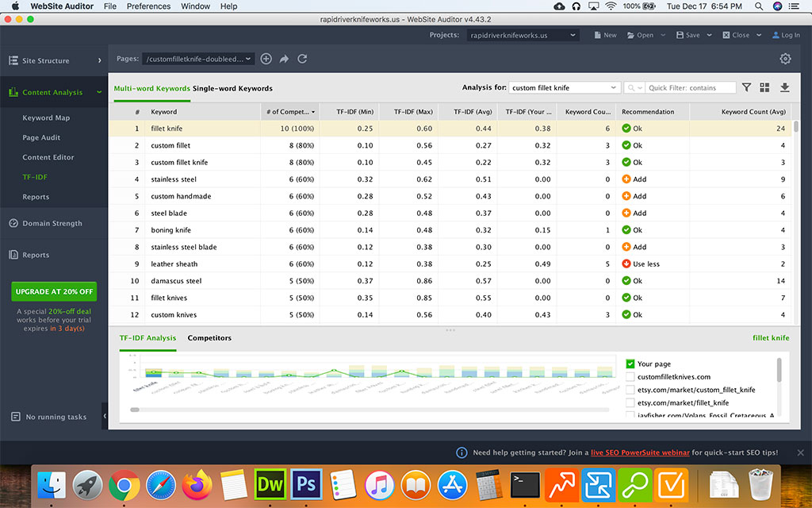This screenshot has width=812, height=508.
Task: Click the Save project button
Action: coord(688,35)
